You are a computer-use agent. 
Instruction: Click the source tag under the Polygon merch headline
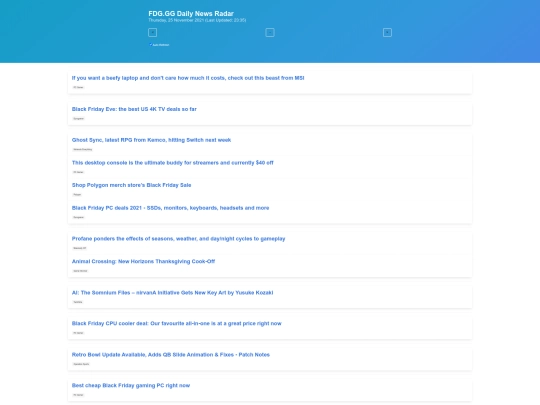click(77, 195)
